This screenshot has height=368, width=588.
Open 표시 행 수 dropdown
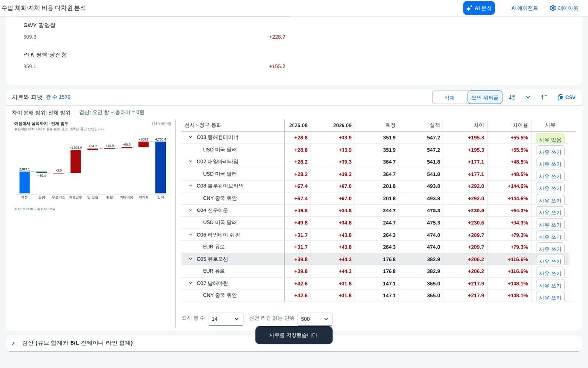point(225,319)
